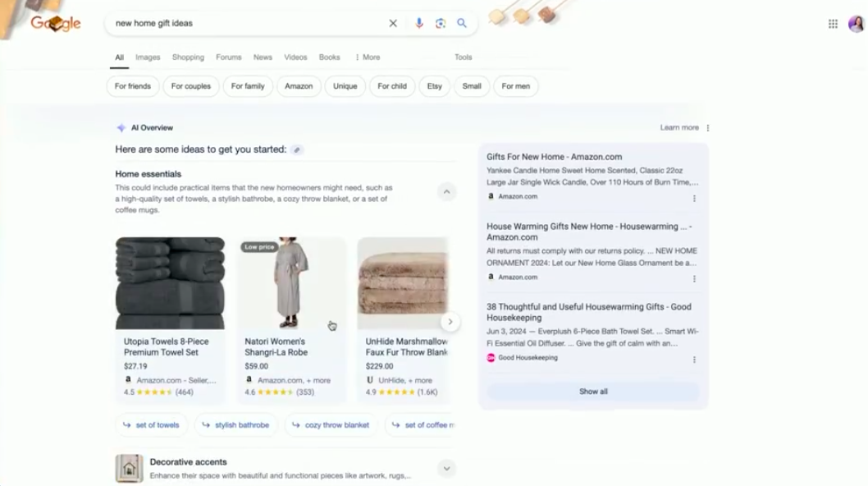Filter by For friends chip
Viewport: 868px width, 486px height.
133,86
